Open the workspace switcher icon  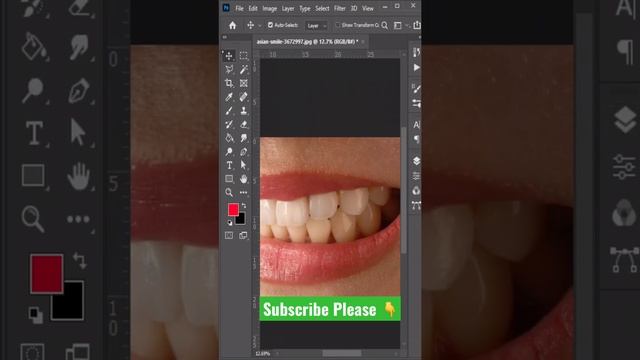pos(398,25)
